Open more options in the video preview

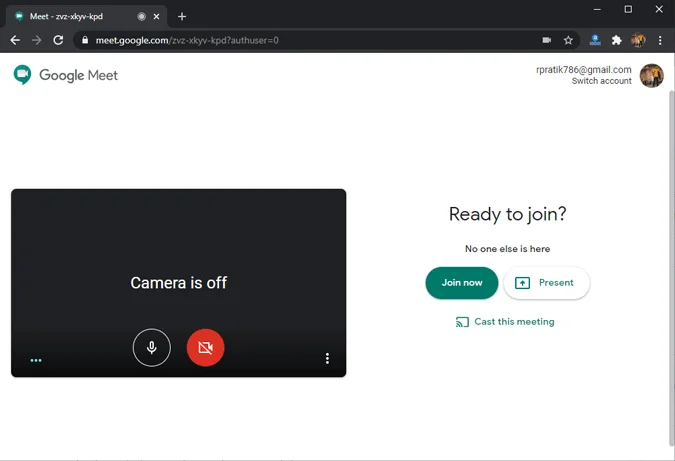pos(327,358)
